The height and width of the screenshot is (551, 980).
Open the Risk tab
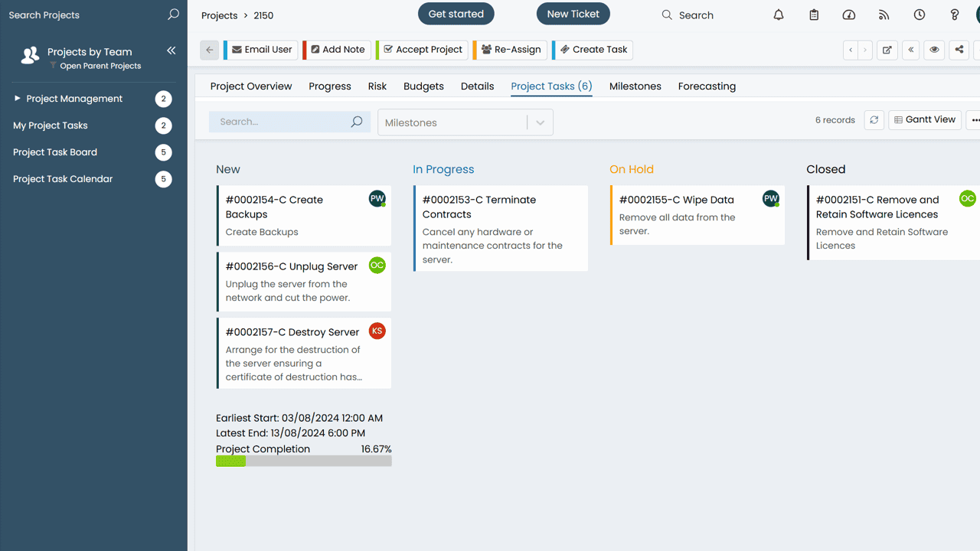[377, 86]
